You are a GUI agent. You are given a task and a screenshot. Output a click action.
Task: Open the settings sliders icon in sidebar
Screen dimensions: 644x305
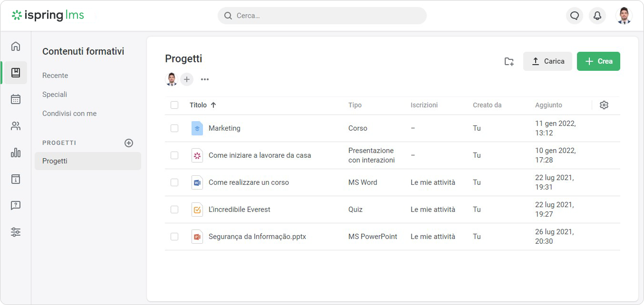click(16, 232)
